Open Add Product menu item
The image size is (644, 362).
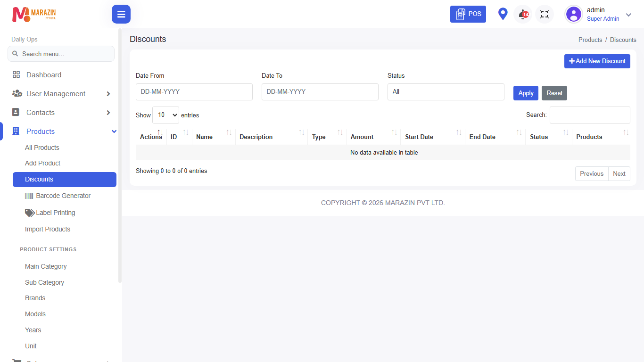pyautogui.click(x=43, y=163)
